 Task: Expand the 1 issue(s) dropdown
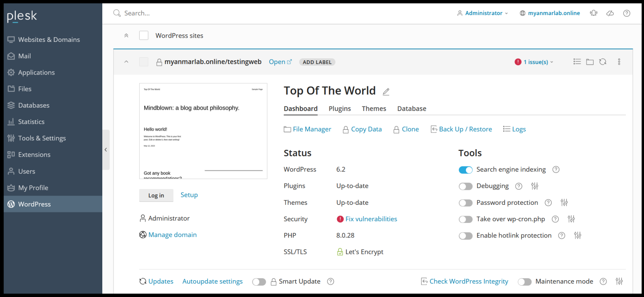pyautogui.click(x=538, y=62)
